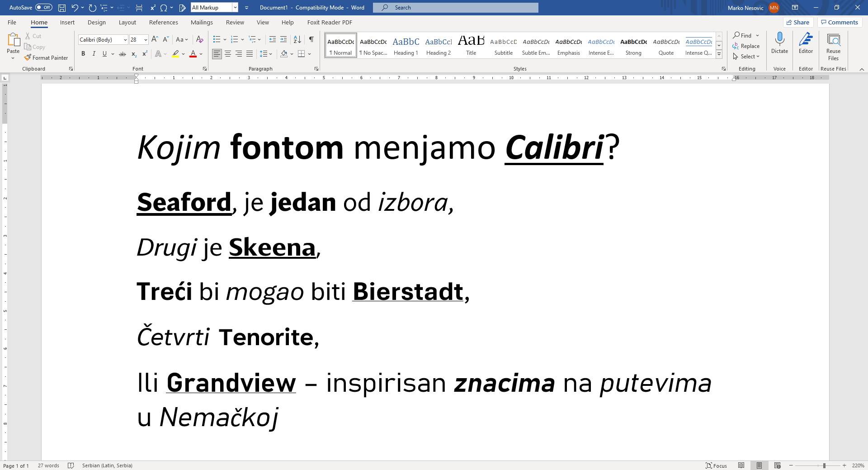Click the text highlight color button
This screenshot has width=868, height=470.
pos(175,54)
